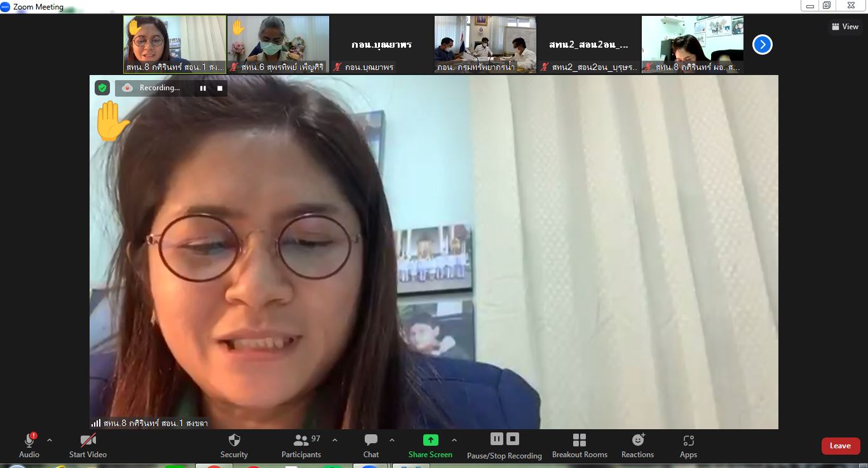Open the Apps panel
Viewport: 868px width, 468px height.
pyautogui.click(x=688, y=445)
